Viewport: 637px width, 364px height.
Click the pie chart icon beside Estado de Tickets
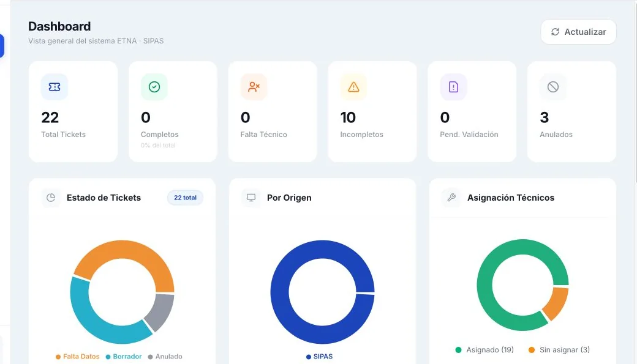(51, 198)
